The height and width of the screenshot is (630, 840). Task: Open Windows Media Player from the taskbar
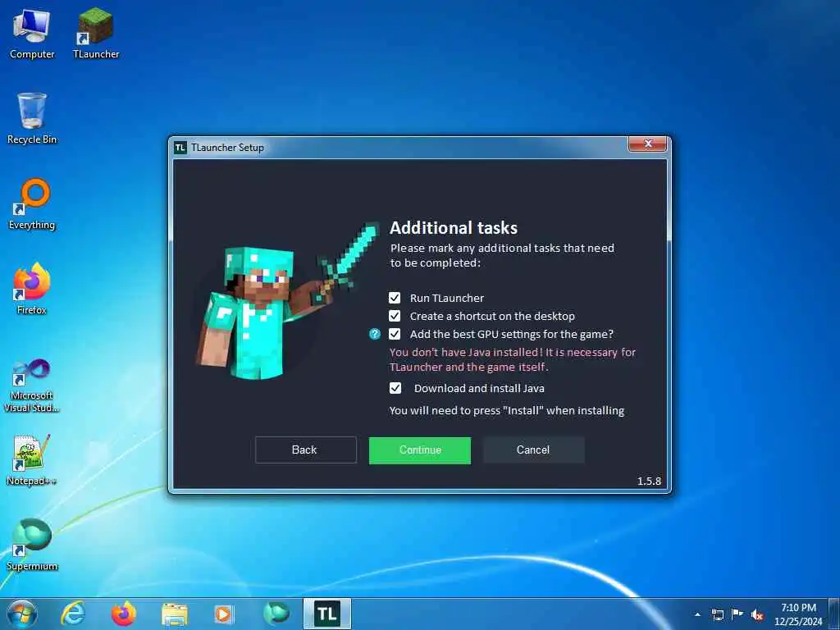pos(224,614)
